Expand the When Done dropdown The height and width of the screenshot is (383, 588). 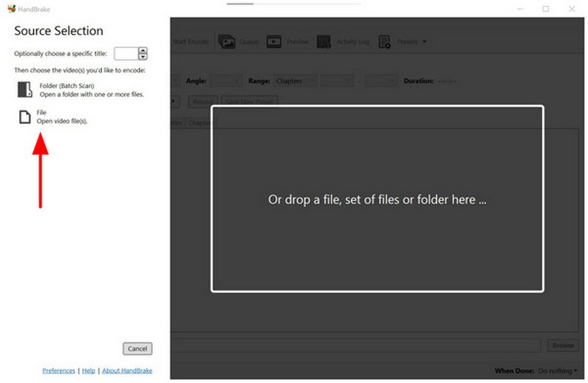click(563, 371)
